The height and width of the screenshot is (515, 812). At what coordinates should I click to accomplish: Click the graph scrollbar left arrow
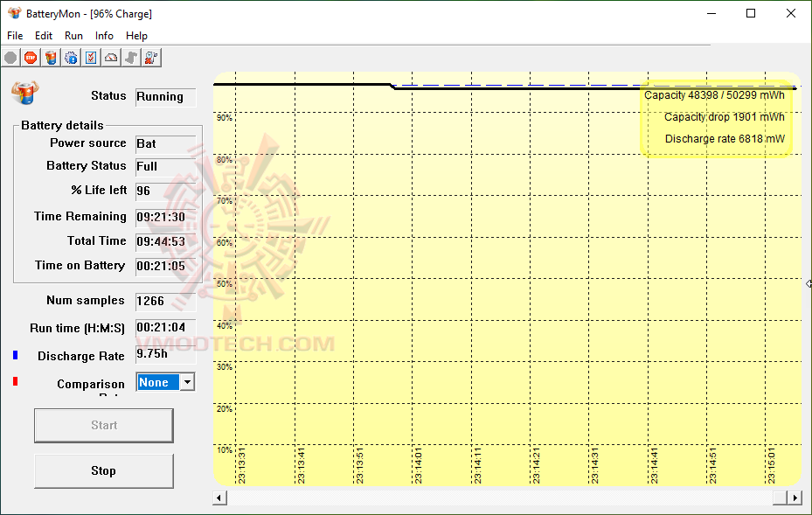(219, 498)
